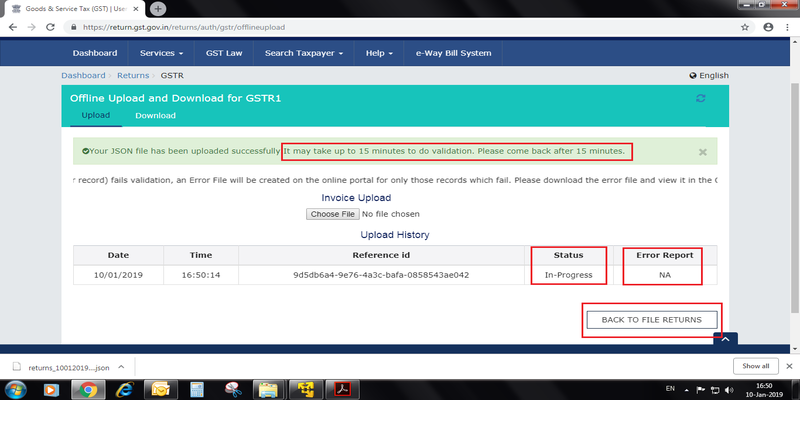
Task: Open GST Law menu item
Action: 224,53
